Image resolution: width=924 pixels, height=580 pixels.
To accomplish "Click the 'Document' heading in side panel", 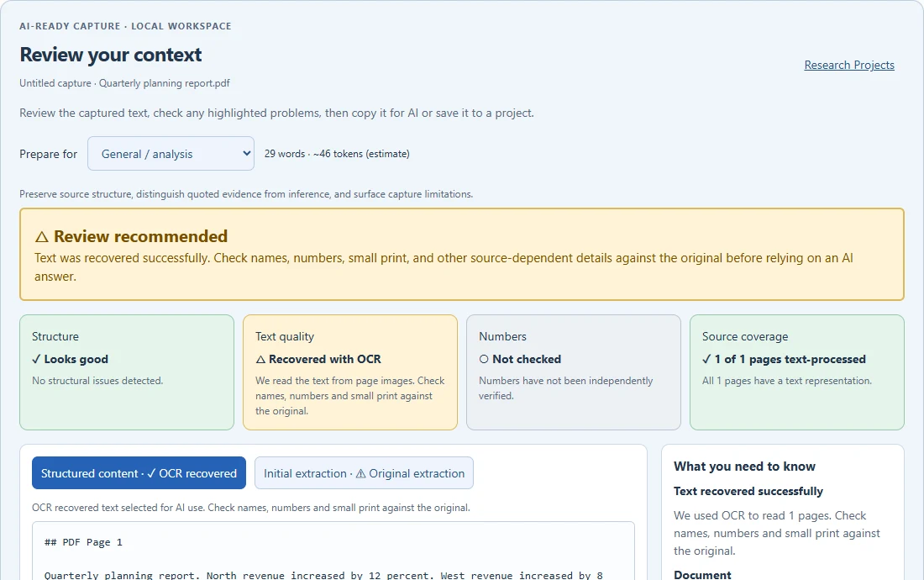I will (x=702, y=575).
